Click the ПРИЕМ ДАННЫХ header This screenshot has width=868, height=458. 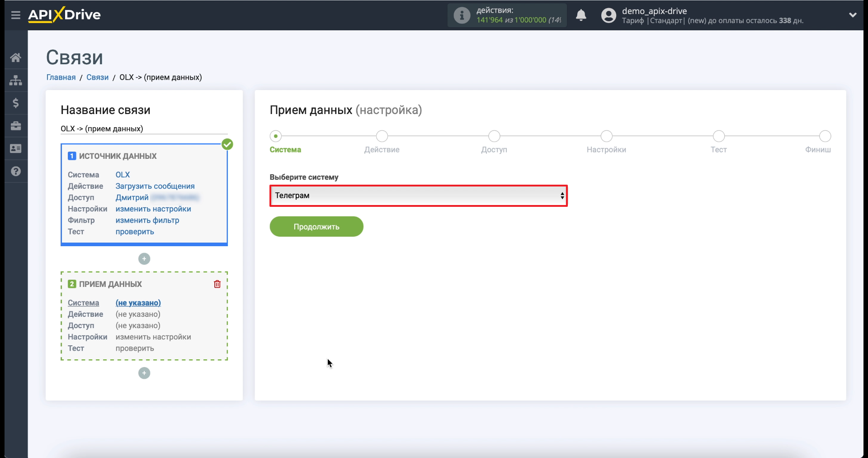tap(110, 284)
